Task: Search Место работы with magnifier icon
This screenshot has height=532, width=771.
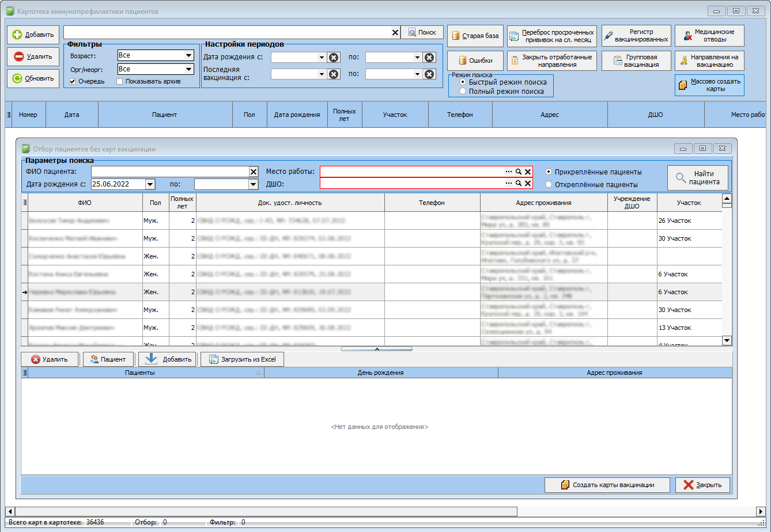Action: pyautogui.click(x=519, y=172)
